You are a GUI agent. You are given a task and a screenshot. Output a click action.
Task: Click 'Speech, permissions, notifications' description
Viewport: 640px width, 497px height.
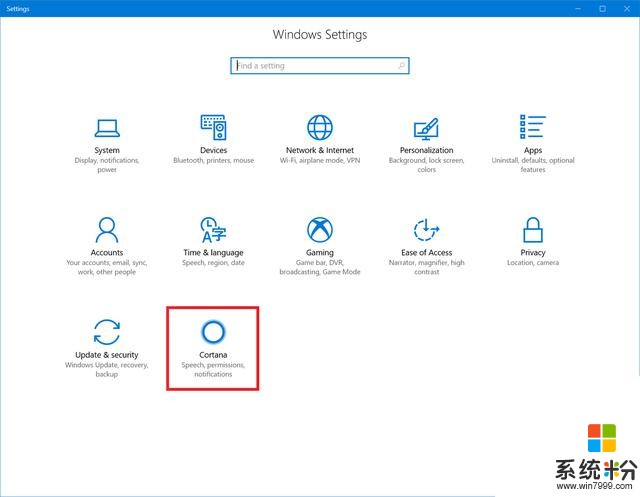coord(213,369)
